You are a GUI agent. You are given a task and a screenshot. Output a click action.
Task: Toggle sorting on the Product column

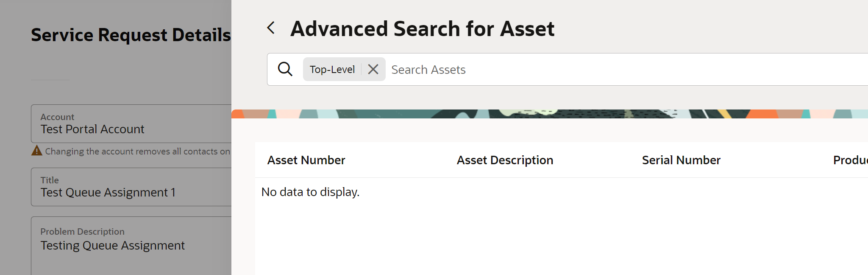[x=850, y=160]
